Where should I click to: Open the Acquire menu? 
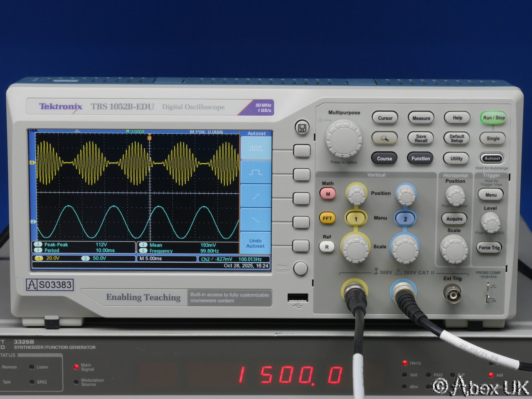coord(454,219)
